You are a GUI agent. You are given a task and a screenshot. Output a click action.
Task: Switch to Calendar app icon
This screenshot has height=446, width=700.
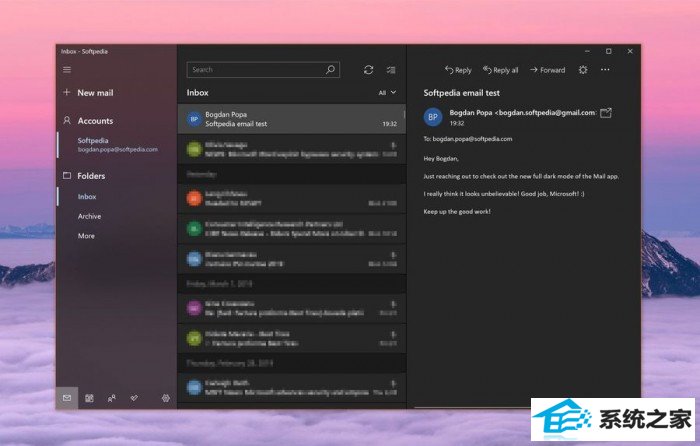point(89,398)
